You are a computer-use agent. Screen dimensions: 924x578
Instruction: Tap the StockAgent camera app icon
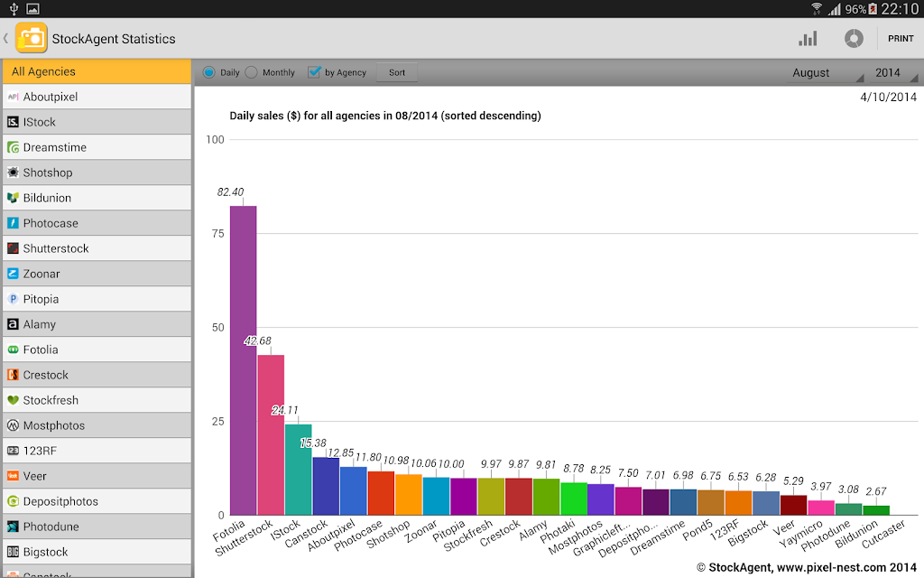[x=31, y=38]
